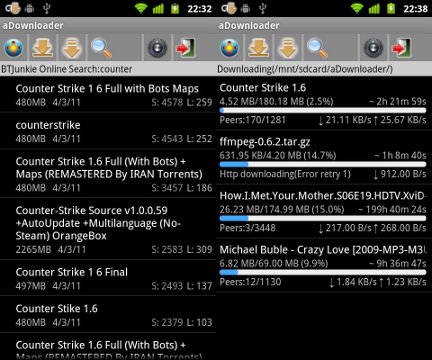Open the globe browser icon on search screen
Image resolution: width=432 pixels, height=360 pixels.
pyautogui.click(x=14, y=48)
